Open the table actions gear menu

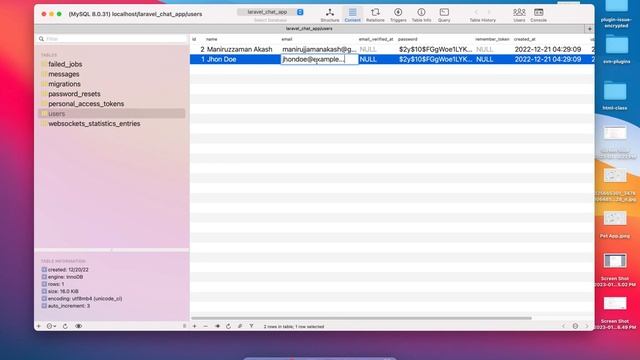coord(51,326)
